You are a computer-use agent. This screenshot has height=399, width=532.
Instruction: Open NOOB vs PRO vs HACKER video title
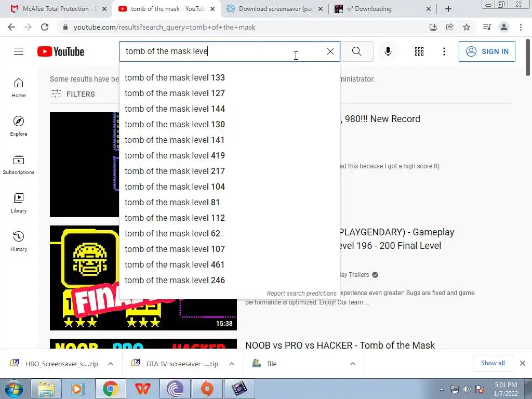(340, 345)
